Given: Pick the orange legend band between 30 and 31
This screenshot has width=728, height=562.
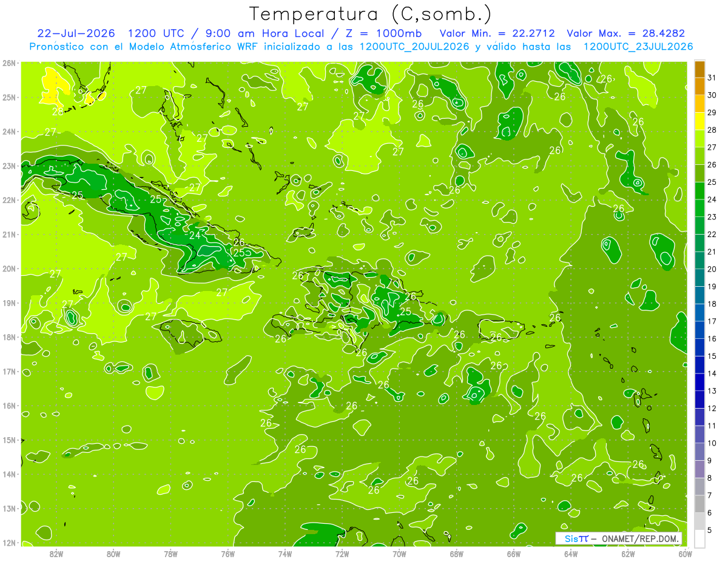Looking at the screenshot, I should pos(699,87).
